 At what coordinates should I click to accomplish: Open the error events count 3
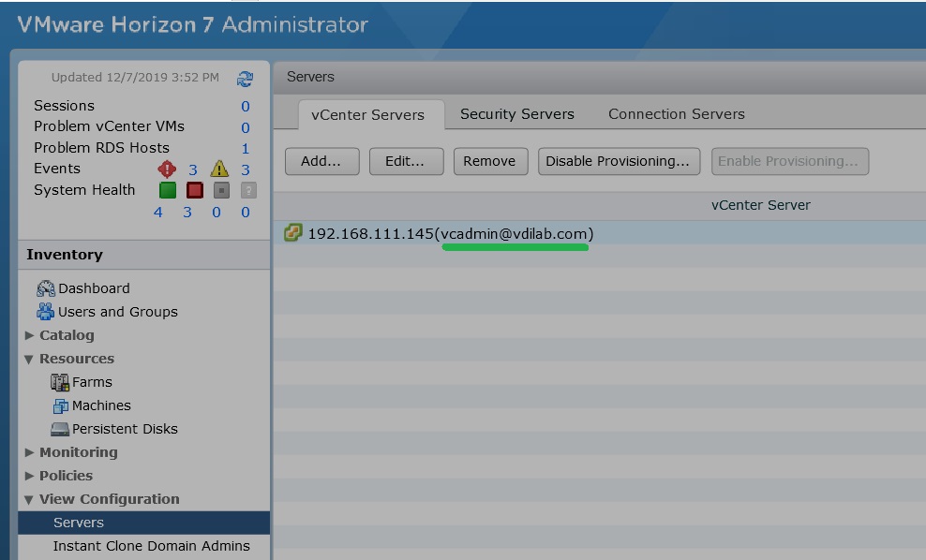[x=192, y=169]
